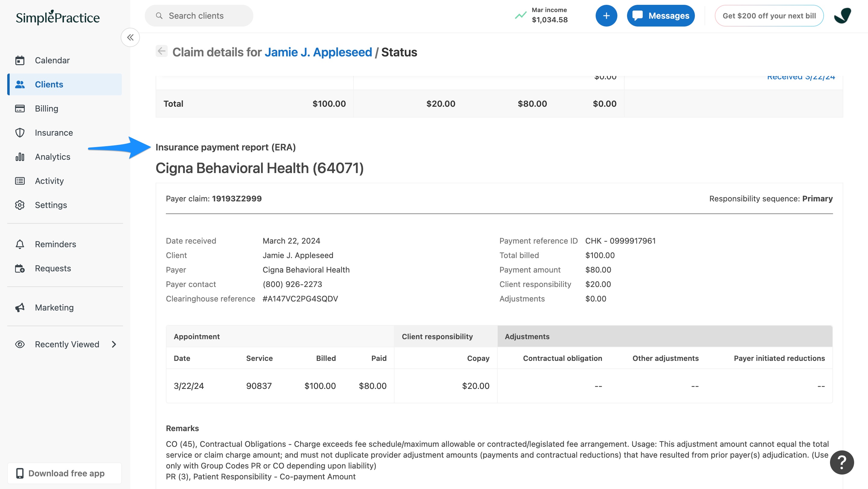Viewport: 868px width, 489px height.
Task: Click the blue plus create button
Action: pyautogui.click(x=606, y=16)
